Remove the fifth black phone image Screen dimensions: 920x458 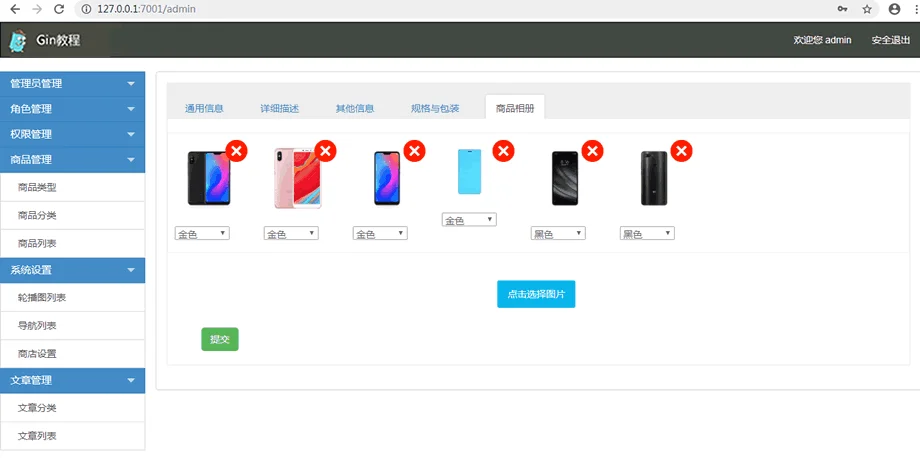pyautogui.click(x=593, y=151)
